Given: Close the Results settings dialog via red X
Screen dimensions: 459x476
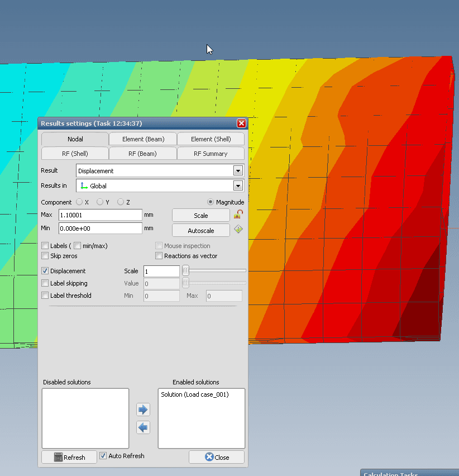Looking at the screenshot, I should (241, 123).
